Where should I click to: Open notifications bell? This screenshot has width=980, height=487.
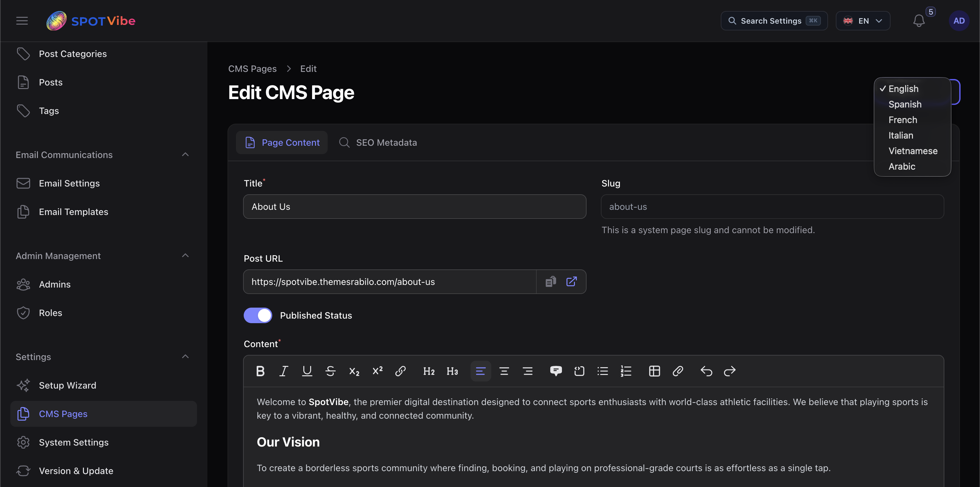[919, 21]
